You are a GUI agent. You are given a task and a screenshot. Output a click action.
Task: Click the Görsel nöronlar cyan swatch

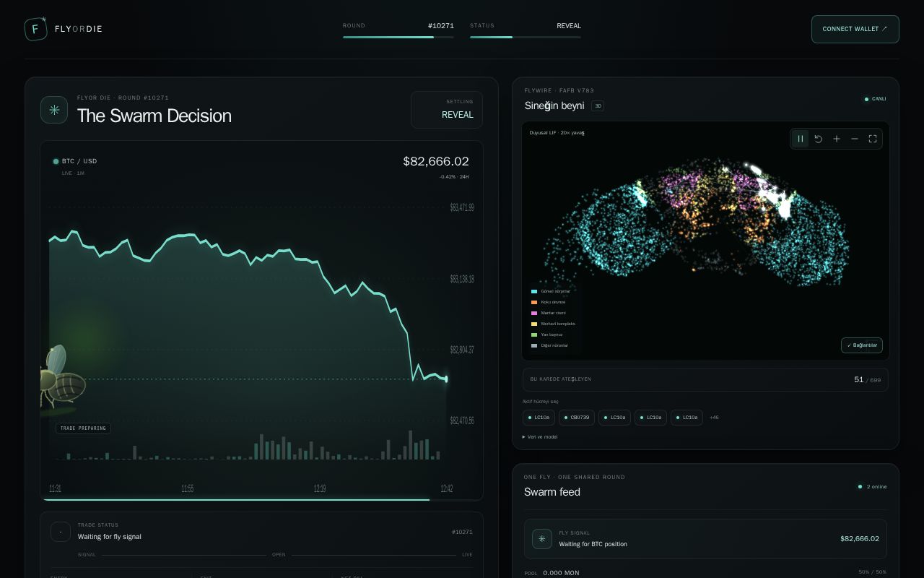(534, 291)
